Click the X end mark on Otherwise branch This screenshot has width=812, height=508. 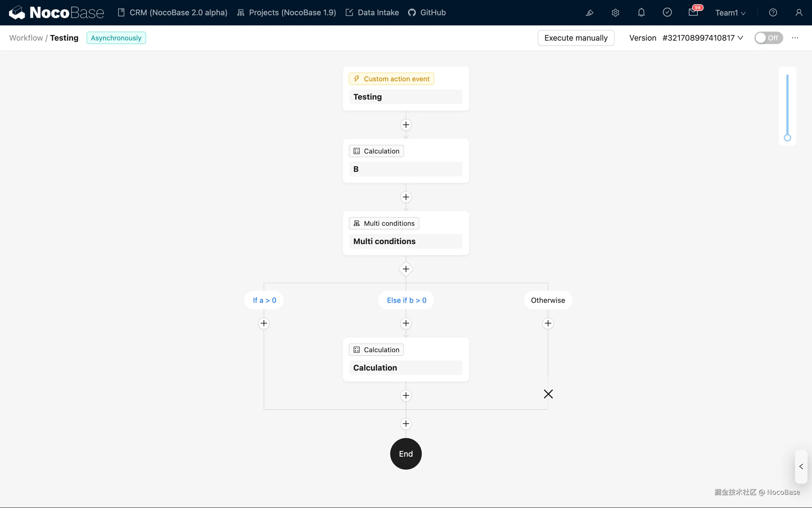point(548,394)
